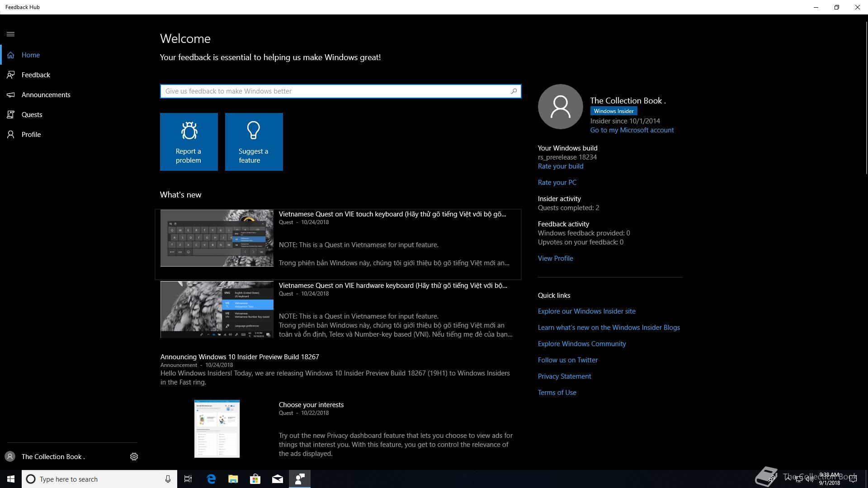
Task: Click the Profile person icon
Action: point(11,135)
